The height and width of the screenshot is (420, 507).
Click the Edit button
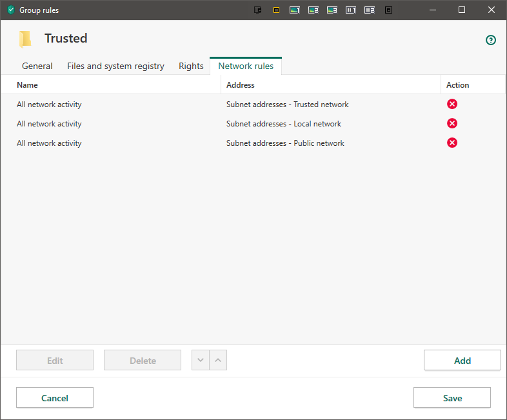(x=55, y=360)
